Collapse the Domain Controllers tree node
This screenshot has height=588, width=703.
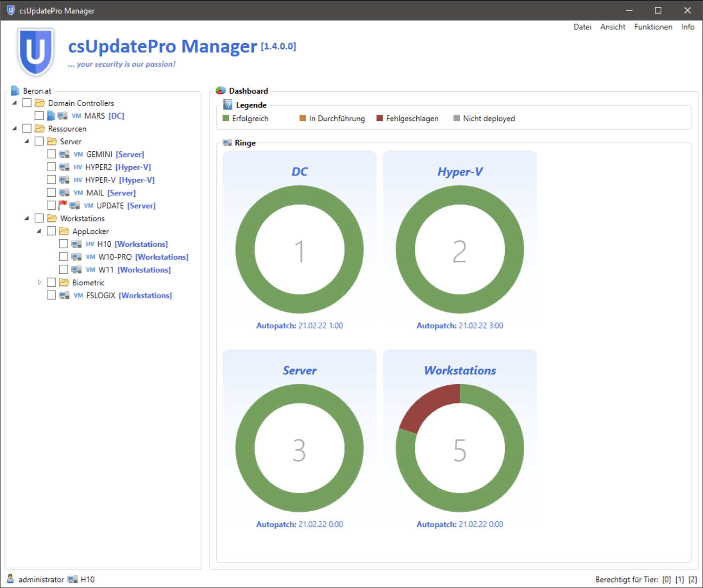(14, 103)
